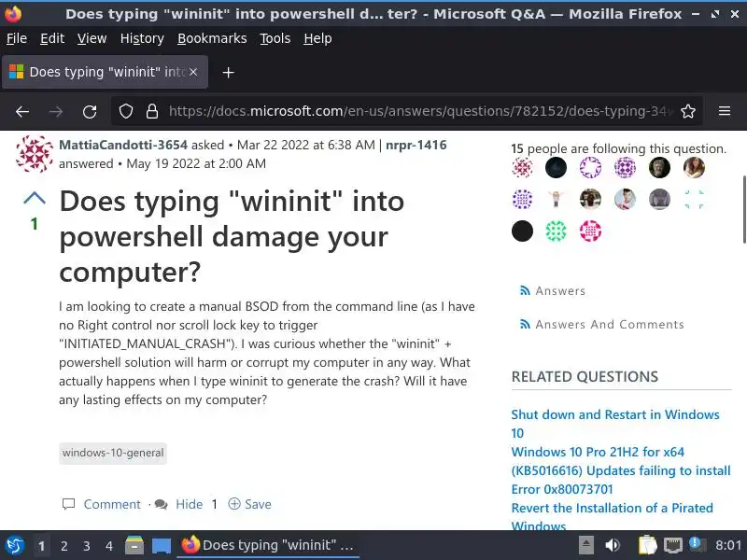Switch to workspace 3
Image resolution: width=747 pixels, height=560 pixels.
pyautogui.click(x=86, y=546)
